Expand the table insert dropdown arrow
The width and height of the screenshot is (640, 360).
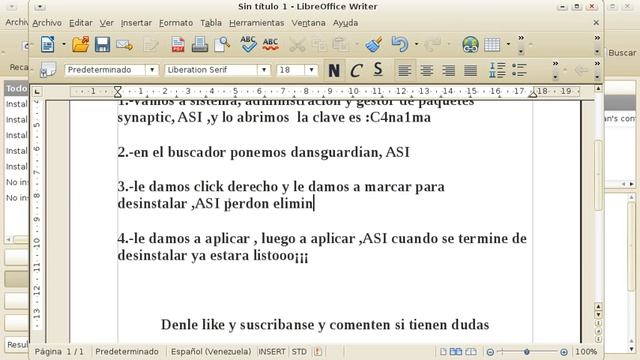[508, 44]
